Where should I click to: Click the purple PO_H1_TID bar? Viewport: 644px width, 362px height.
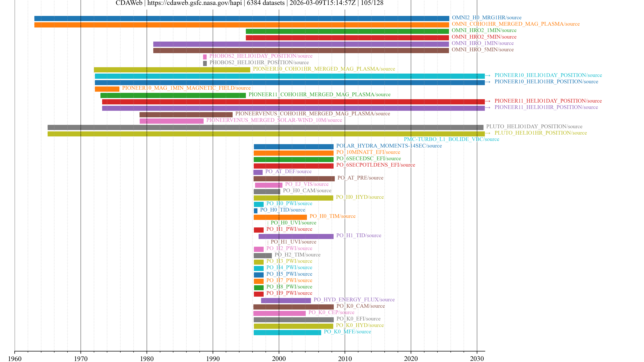(x=296, y=236)
